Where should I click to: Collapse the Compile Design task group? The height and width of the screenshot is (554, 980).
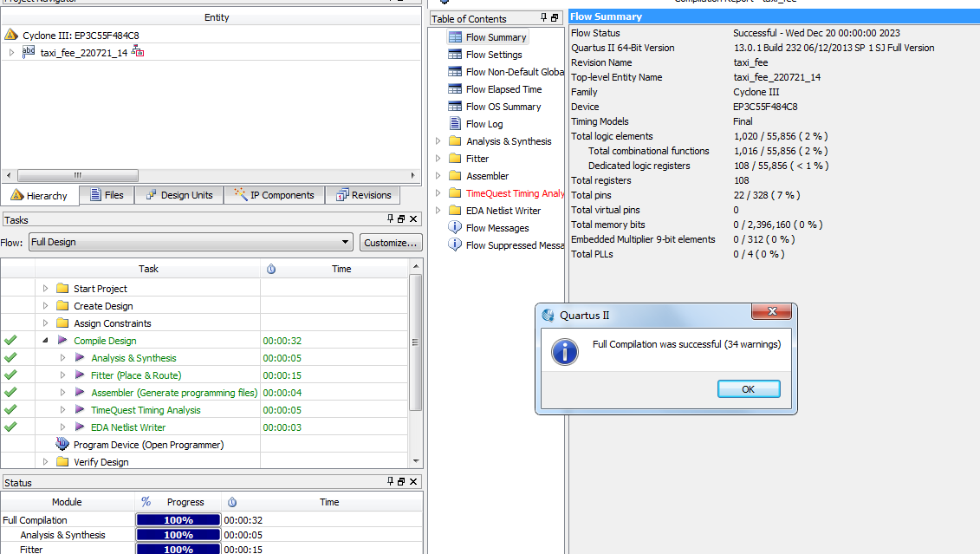[45, 340]
